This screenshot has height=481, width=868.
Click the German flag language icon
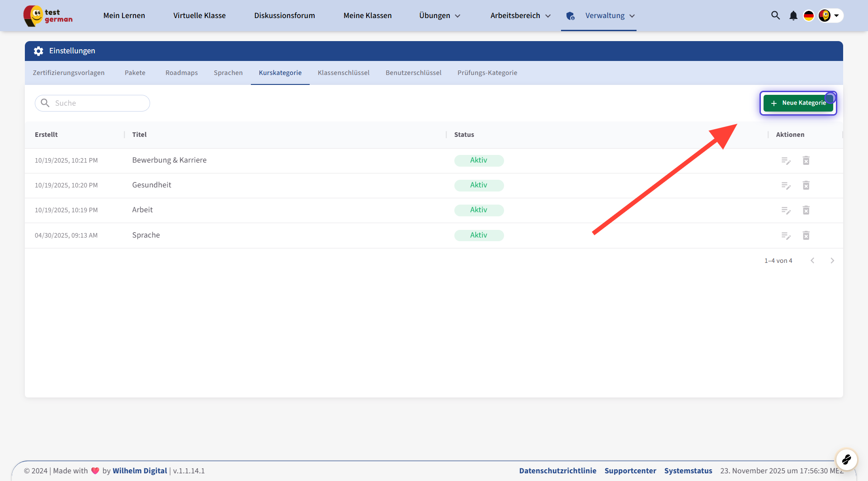coord(808,16)
